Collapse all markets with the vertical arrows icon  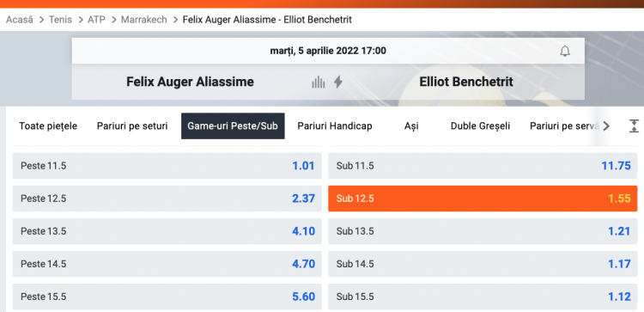pos(635,125)
